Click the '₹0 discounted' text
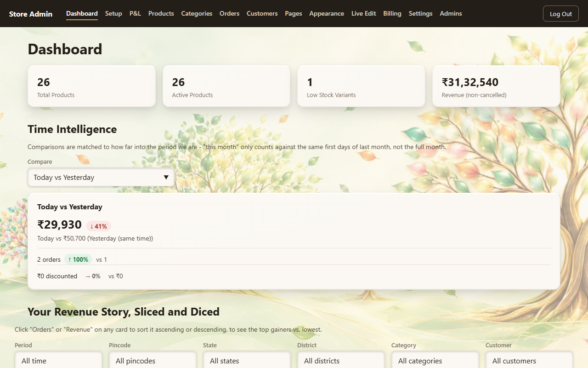This screenshot has height=368, width=588. [x=57, y=276]
